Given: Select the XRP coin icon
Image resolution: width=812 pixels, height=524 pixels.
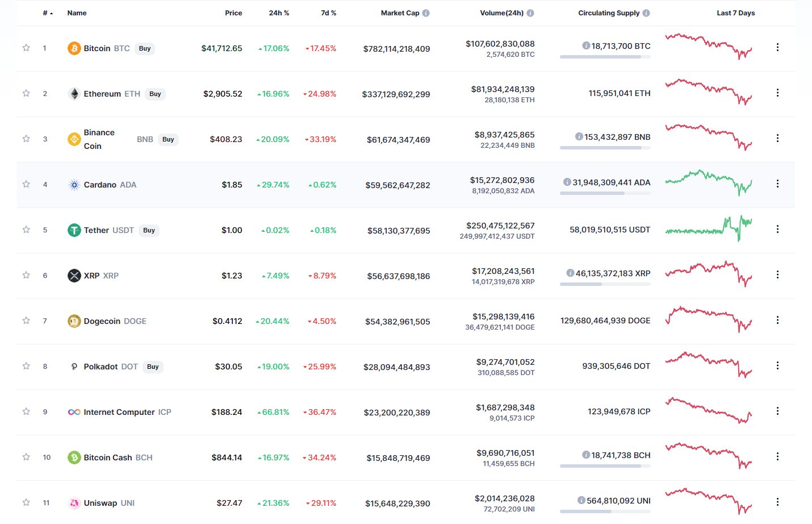Looking at the screenshot, I should point(74,275).
